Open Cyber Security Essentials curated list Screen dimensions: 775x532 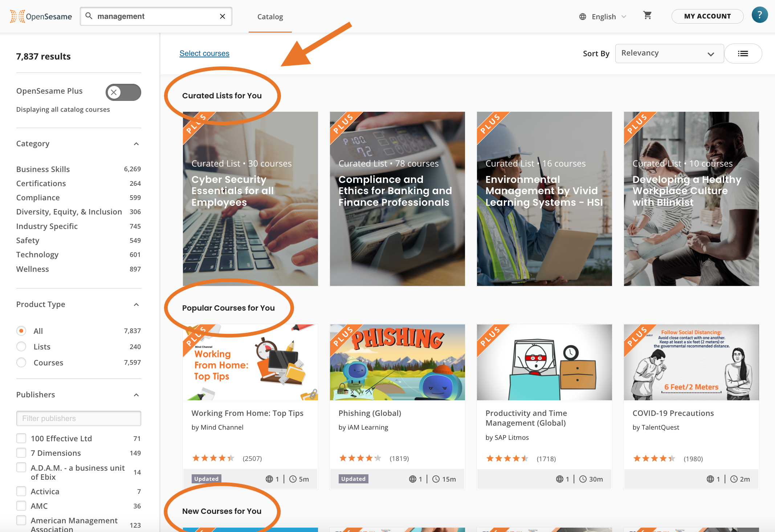pos(250,199)
